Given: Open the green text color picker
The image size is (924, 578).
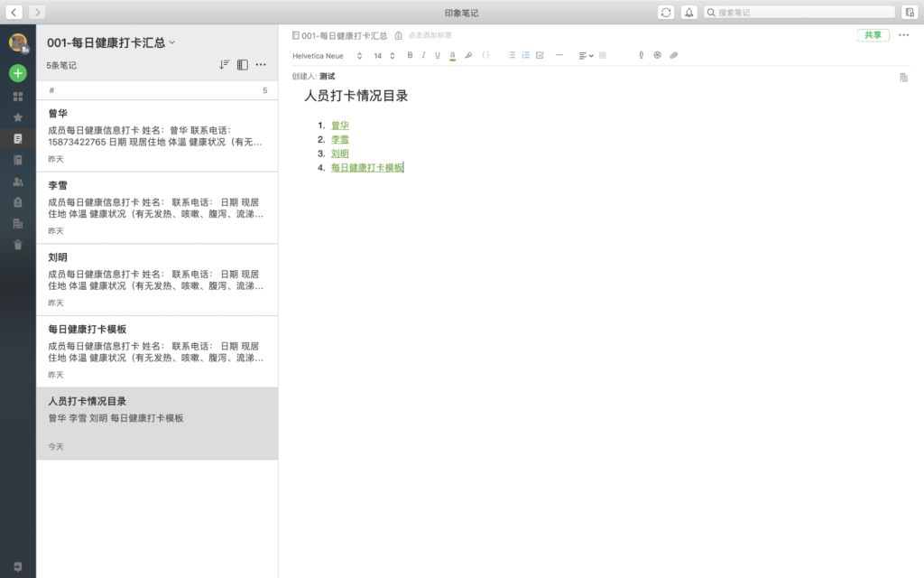Looking at the screenshot, I should coord(452,55).
